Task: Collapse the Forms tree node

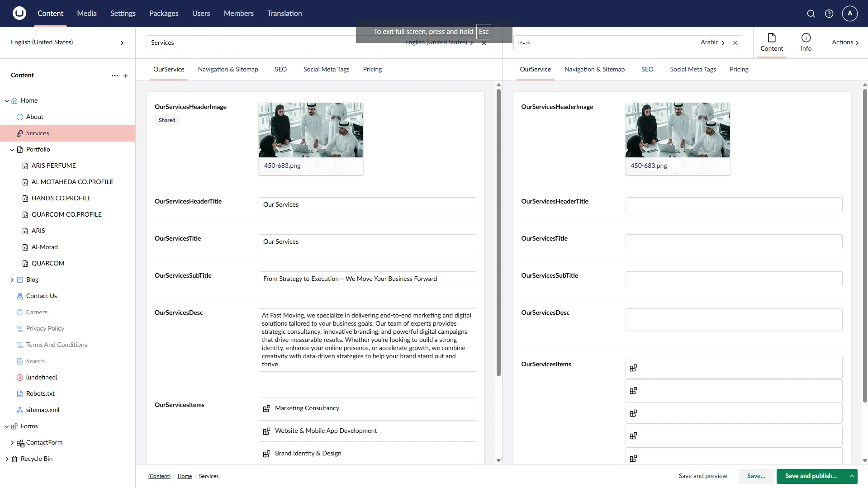Action: click(x=7, y=426)
